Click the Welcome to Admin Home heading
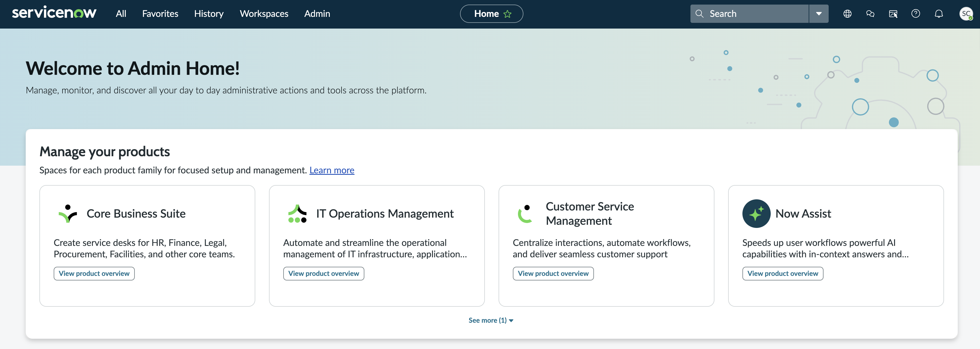 [x=132, y=69]
